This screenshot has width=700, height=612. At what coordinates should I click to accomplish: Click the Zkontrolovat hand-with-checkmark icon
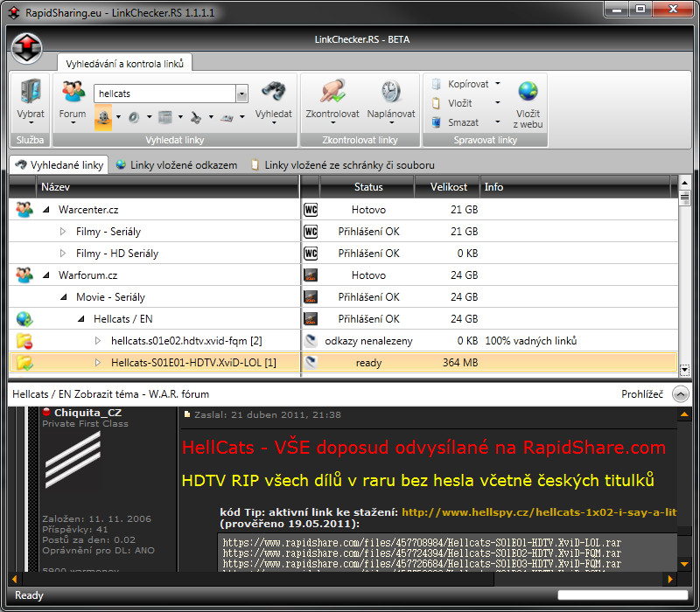point(332,92)
